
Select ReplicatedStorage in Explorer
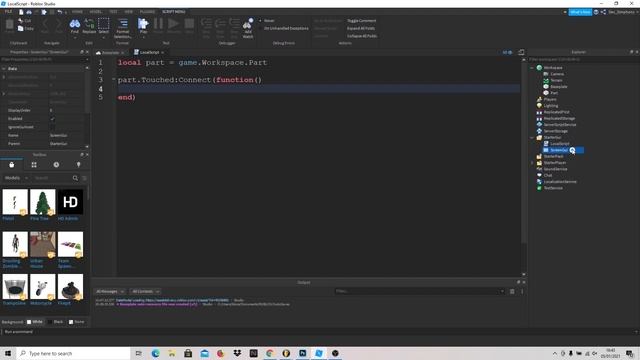click(559, 118)
